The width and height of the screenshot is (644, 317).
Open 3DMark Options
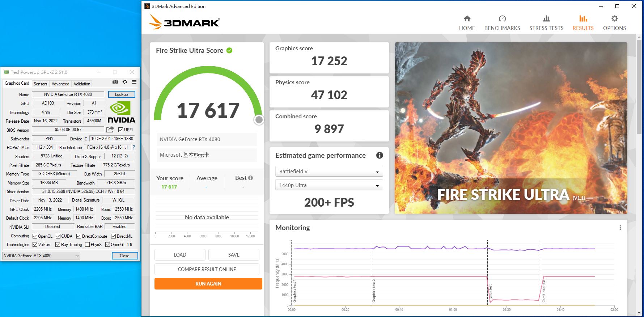[x=614, y=23]
